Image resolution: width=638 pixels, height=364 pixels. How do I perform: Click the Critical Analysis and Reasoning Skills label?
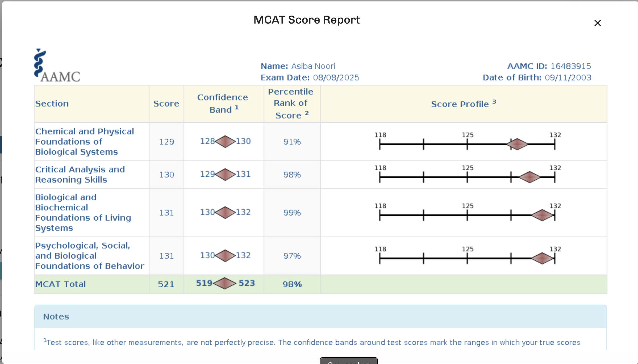click(x=80, y=175)
